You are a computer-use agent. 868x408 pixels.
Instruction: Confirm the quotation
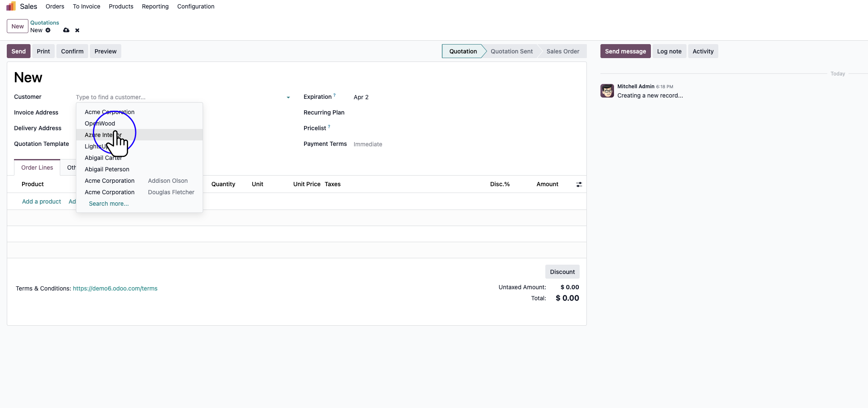tap(72, 51)
